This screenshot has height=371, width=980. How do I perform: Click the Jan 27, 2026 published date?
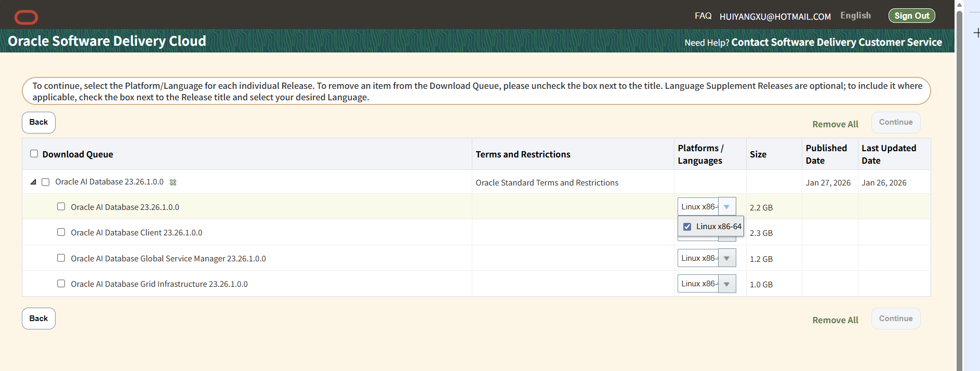[x=828, y=183]
